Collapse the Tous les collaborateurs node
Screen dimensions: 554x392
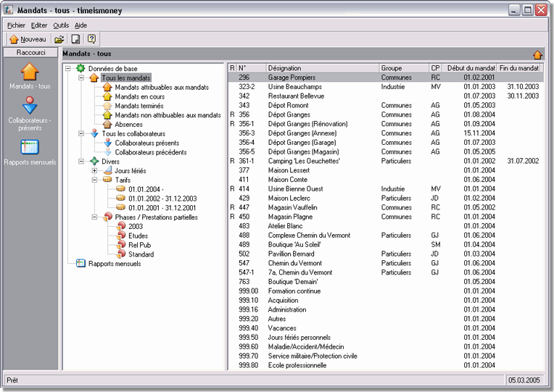(x=81, y=133)
